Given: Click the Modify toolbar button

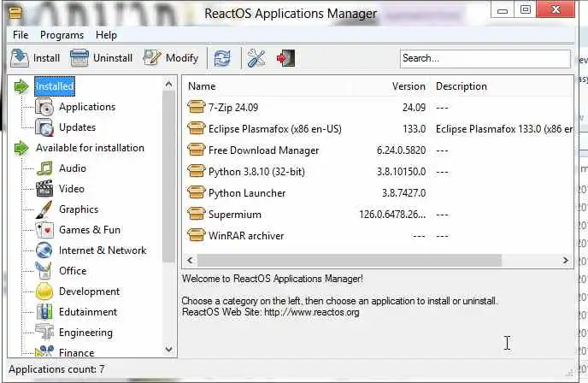Looking at the screenshot, I should tap(171, 58).
